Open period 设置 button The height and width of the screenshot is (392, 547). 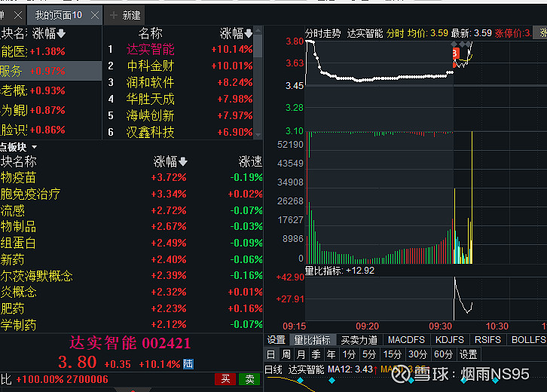(468, 354)
